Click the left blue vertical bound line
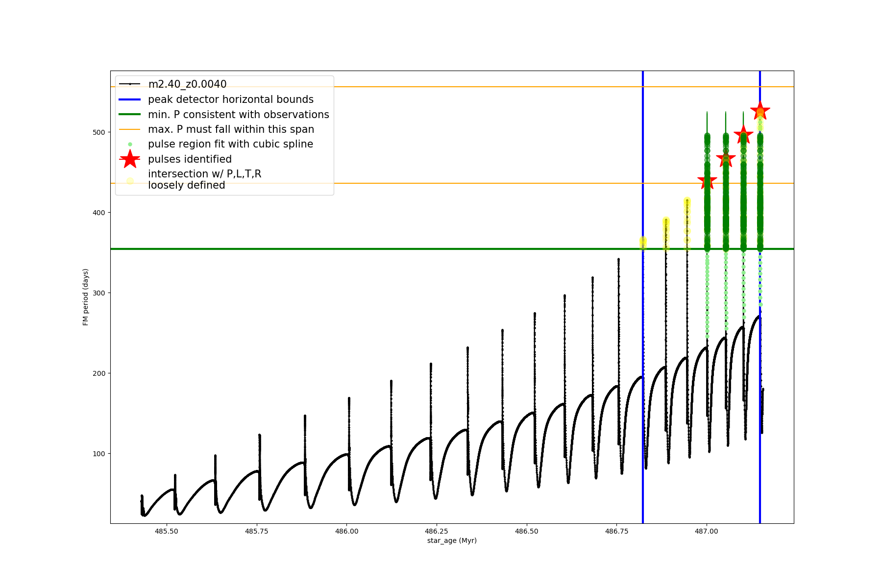Viewport: 882px width, 588px height. coord(643,392)
